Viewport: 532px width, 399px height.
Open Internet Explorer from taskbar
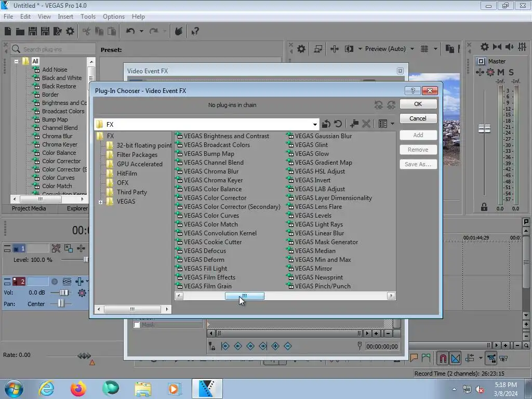tap(46, 389)
